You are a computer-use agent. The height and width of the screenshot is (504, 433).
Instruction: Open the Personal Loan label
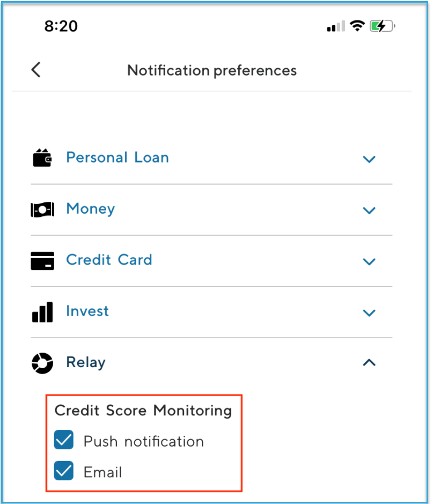pyautogui.click(x=118, y=158)
